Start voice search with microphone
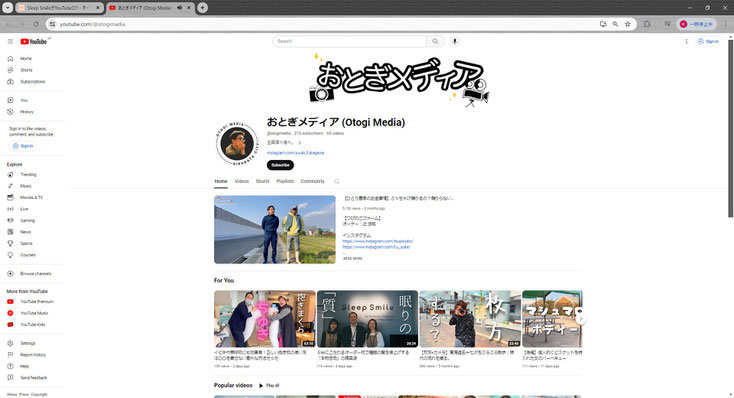The width and height of the screenshot is (734, 398). click(454, 42)
